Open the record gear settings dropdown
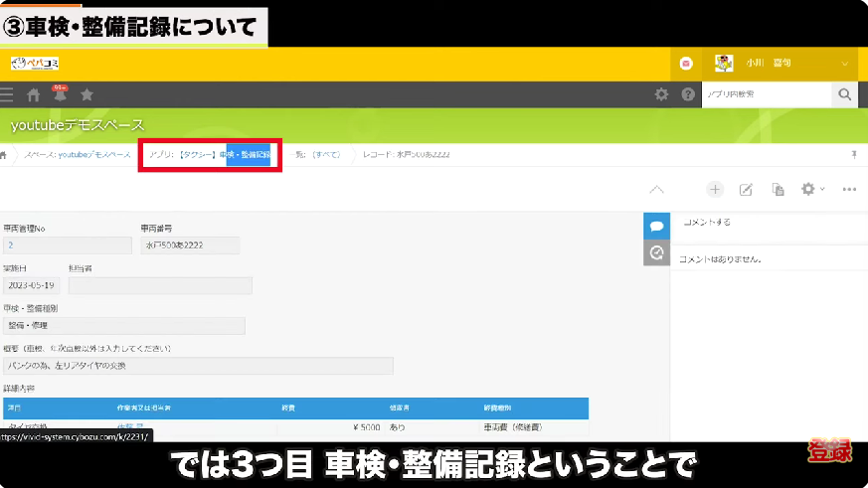Viewport: 868px width, 488px height. point(812,189)
